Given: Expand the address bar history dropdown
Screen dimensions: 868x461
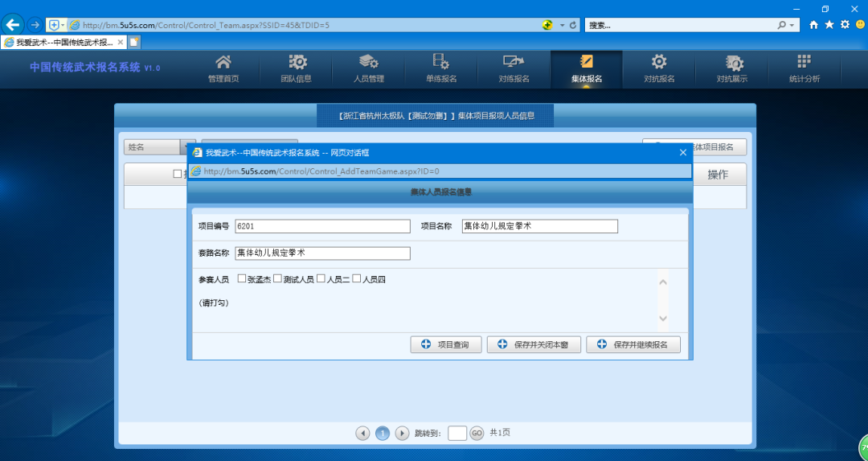Looking at the screenshot, I should click(561, 25).
